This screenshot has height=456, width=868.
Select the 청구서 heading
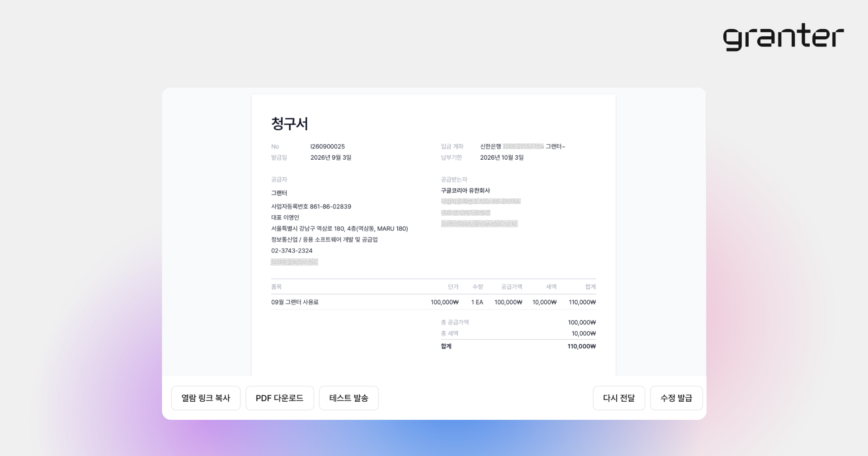click(290, 124)
